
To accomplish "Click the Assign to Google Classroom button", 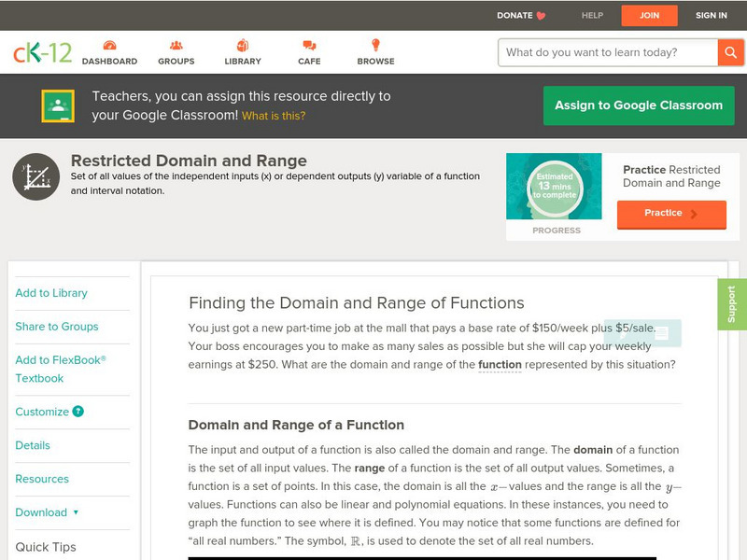I will [x=639, y=105].
